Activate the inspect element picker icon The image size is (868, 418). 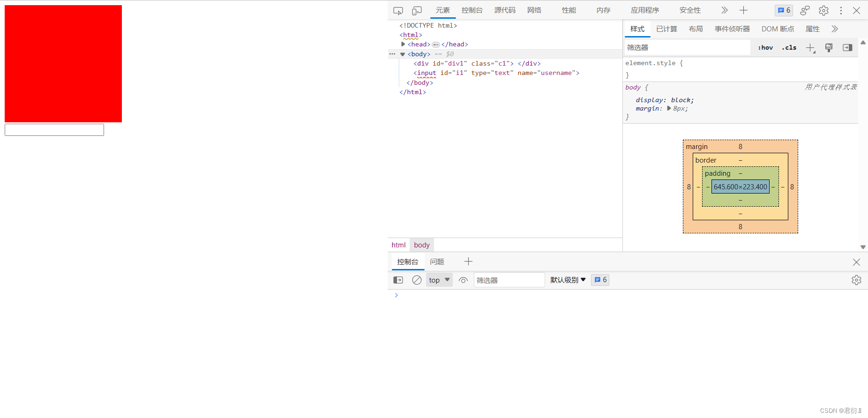click(x=398, y=10)
